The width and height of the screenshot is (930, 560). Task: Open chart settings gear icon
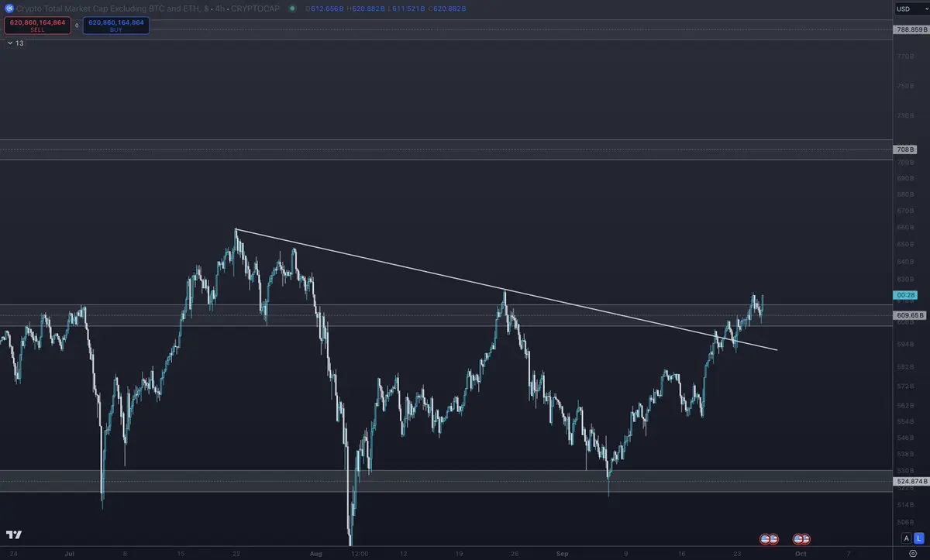coord(912,555)
